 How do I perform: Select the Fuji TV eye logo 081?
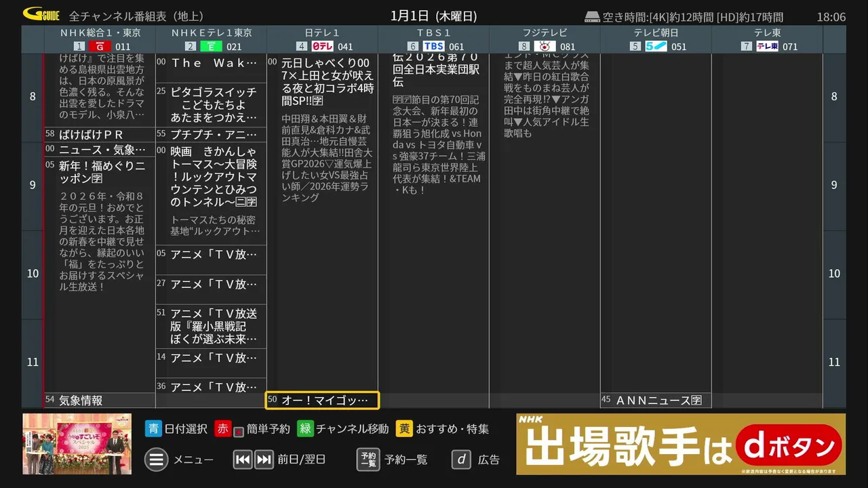[x=545, y=46]
